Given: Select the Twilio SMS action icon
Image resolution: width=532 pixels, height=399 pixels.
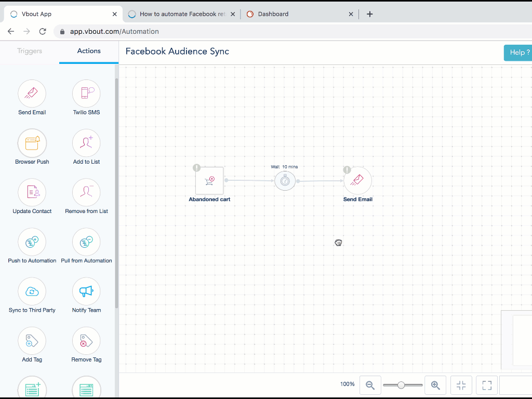Looking at the screenshot, I should 86,94.
